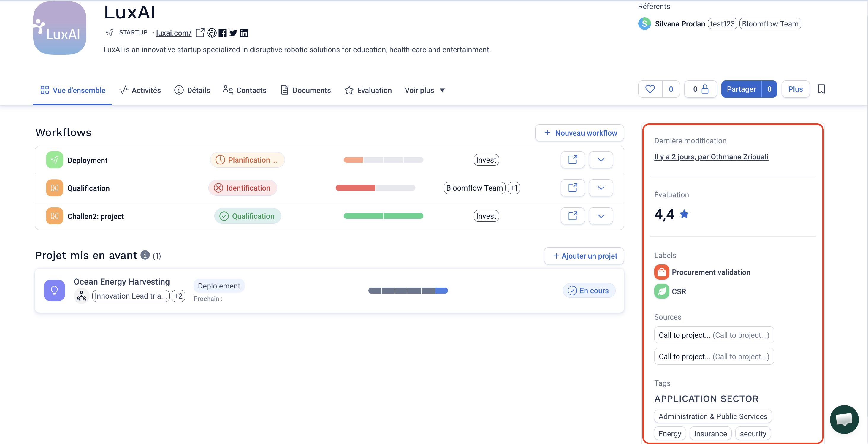The width and height of the screenshot is (868, 444).
Task: Expand the Qualification workflow row
Action: pyautogui.click(x=601, y=188)
